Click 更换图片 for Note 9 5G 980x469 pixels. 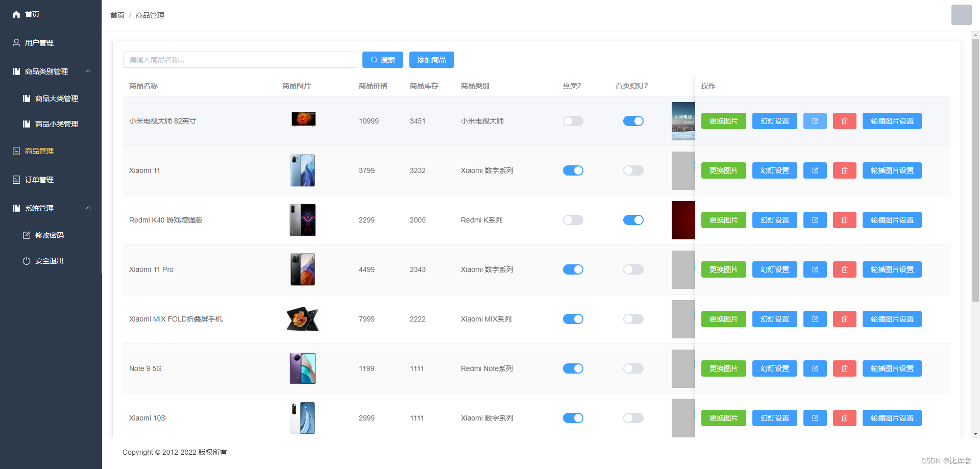(724, 368)
